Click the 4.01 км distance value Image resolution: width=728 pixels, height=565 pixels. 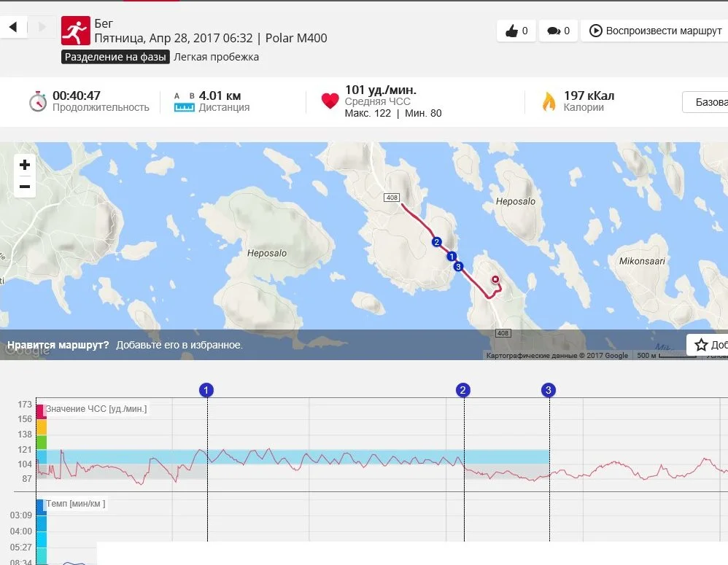tap(220, 96)
